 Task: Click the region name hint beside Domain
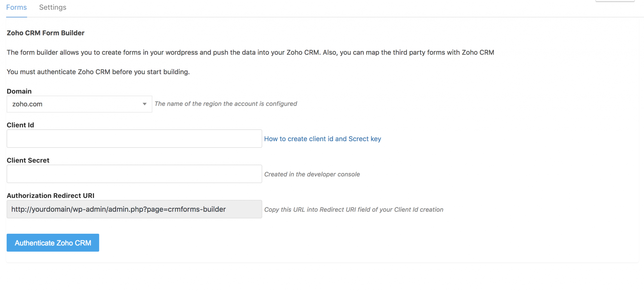coord(225,104)
